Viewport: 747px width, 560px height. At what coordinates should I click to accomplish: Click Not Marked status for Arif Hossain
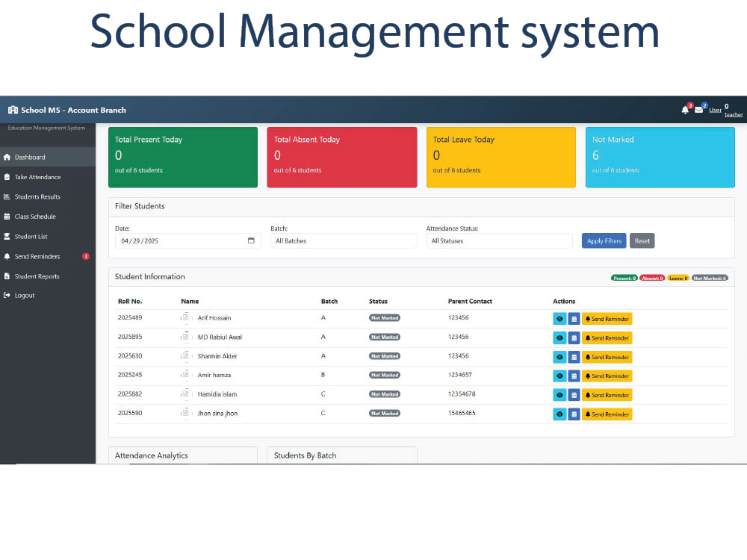point(385,318)
